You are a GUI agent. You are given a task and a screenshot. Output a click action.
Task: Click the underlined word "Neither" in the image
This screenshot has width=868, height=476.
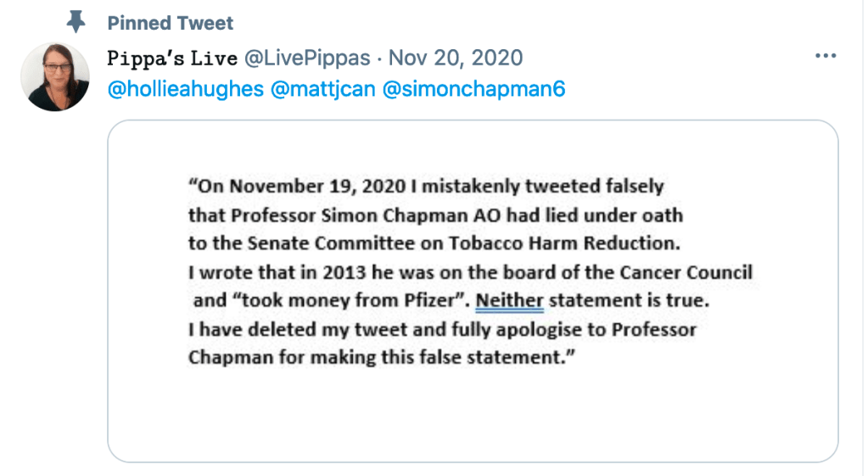tap(509, 300)
